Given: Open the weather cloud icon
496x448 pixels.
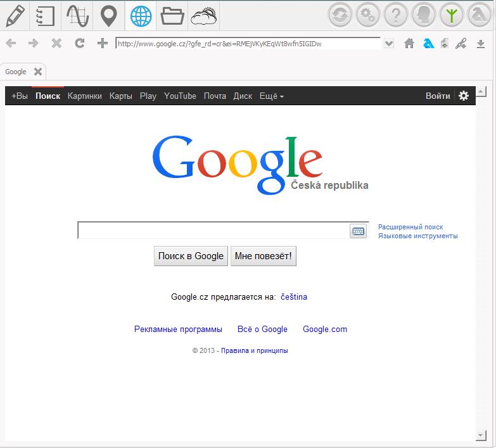Looking at the screenshot, I should 204,15.
